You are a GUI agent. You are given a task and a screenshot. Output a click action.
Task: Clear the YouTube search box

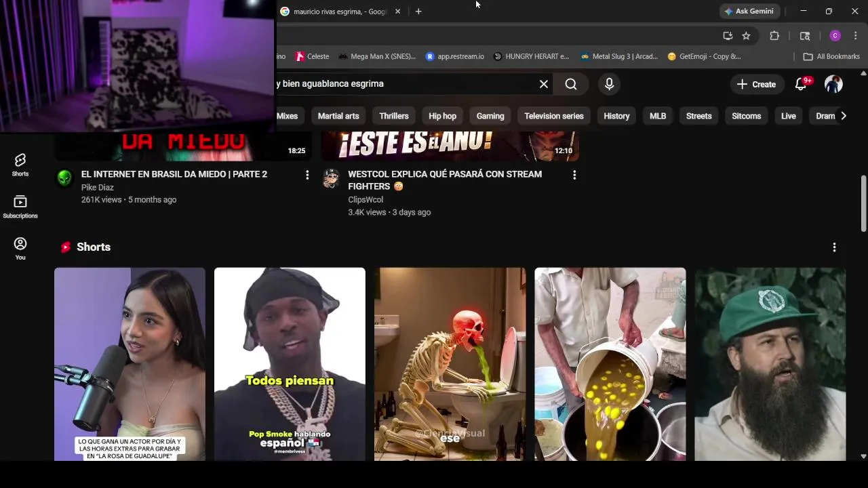pyautogui.click(x=543, y=84)
